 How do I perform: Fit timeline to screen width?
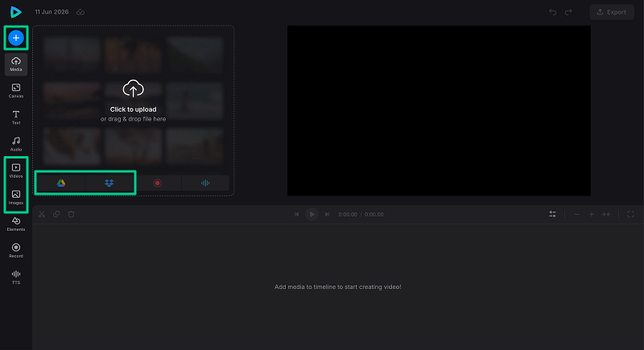(606, 214)
